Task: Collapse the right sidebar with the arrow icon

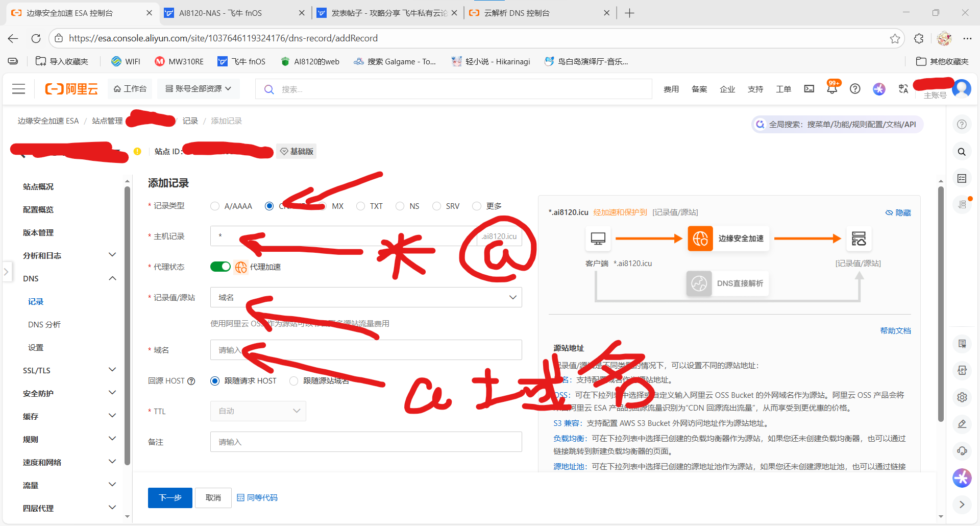Action: click(x=962, y=505)
